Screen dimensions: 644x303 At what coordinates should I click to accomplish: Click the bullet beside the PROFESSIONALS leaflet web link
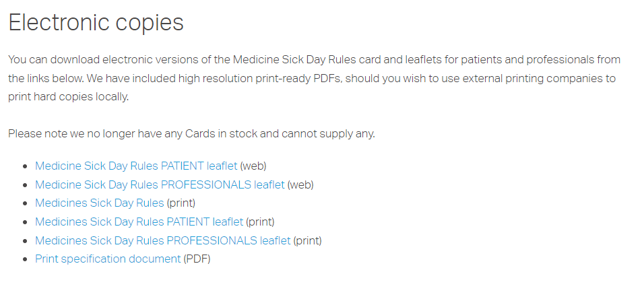[x=26, y=185]
